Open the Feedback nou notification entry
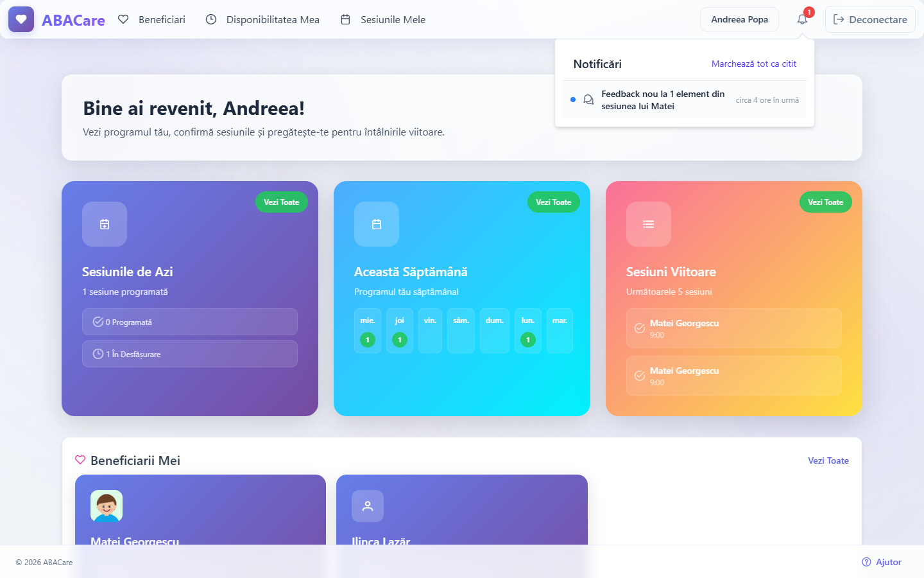The height and width of the screenshot is (578, 924). [685, 100]
